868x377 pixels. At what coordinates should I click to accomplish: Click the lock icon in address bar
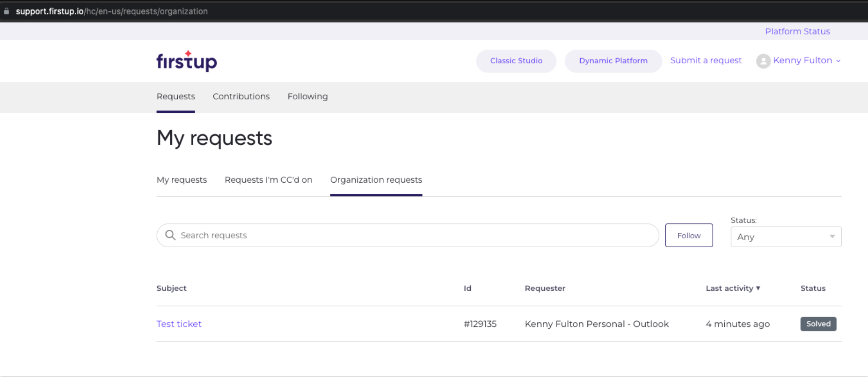click(x=7, y=11)
